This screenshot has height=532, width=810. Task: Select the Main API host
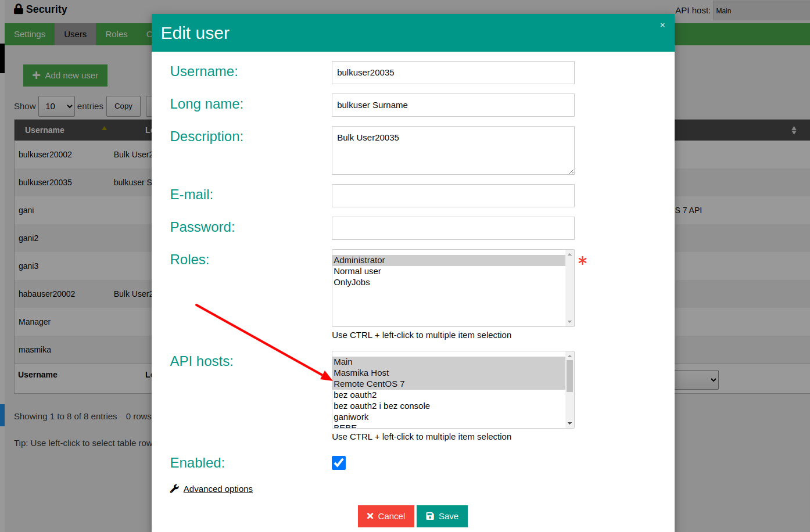pos(449,362)
